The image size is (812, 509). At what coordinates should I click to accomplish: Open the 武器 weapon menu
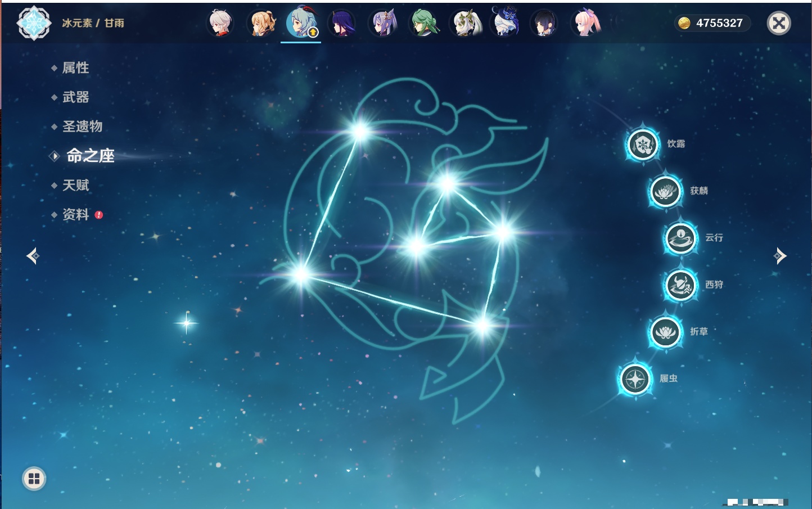point(75,97)
